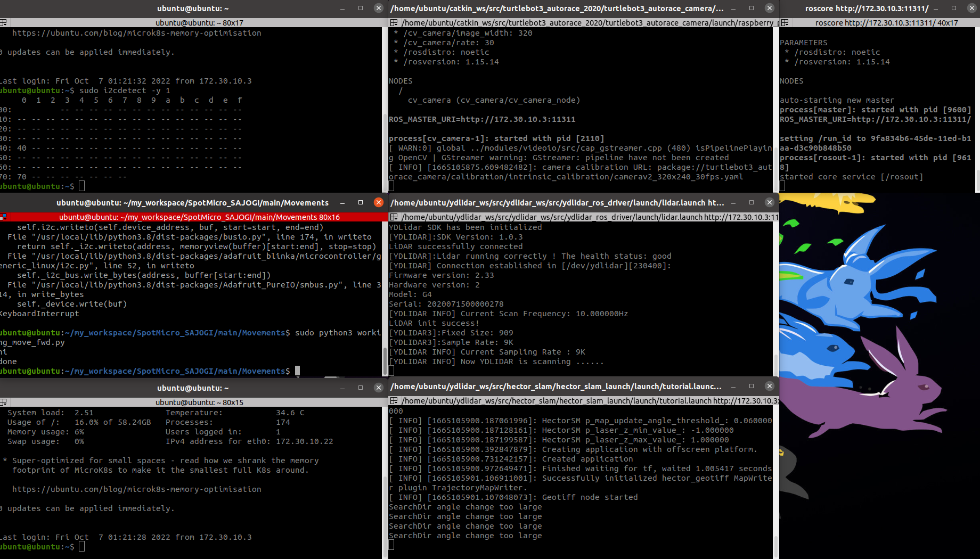Click the 'sudo i2cdetect -y 1' command line
The image size is (980, 559).
tap(125, 91)
